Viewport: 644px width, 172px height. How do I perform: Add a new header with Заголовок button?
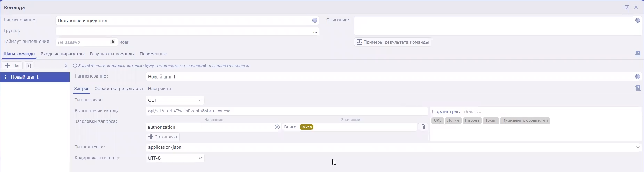(163, 137)
